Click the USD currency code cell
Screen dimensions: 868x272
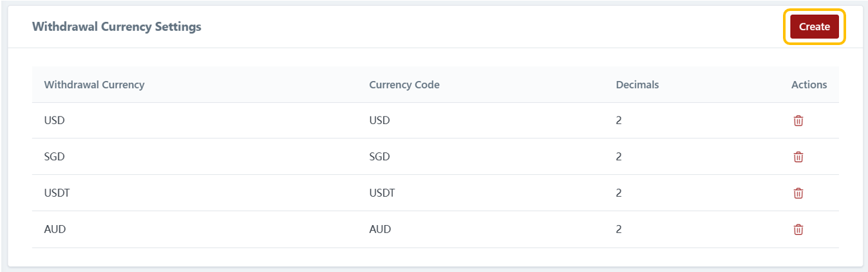pyautogui.click(x=379, y=120)
